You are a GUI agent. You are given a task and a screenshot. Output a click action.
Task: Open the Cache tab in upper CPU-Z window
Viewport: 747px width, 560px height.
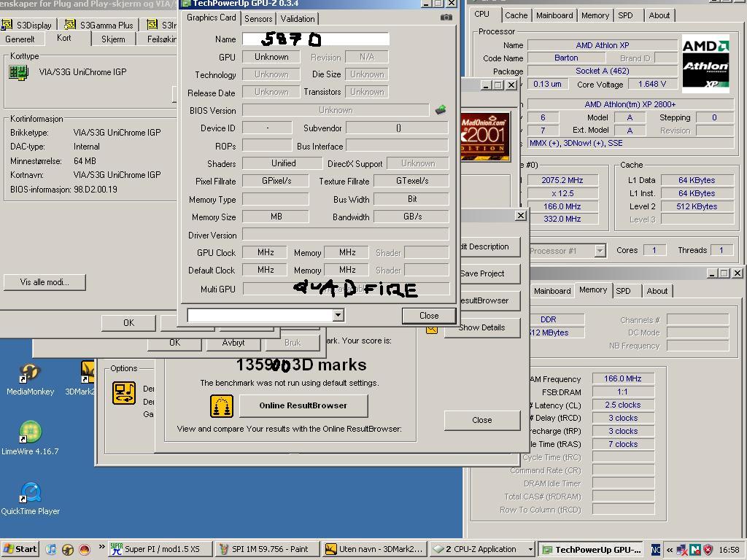pos(516,15)
